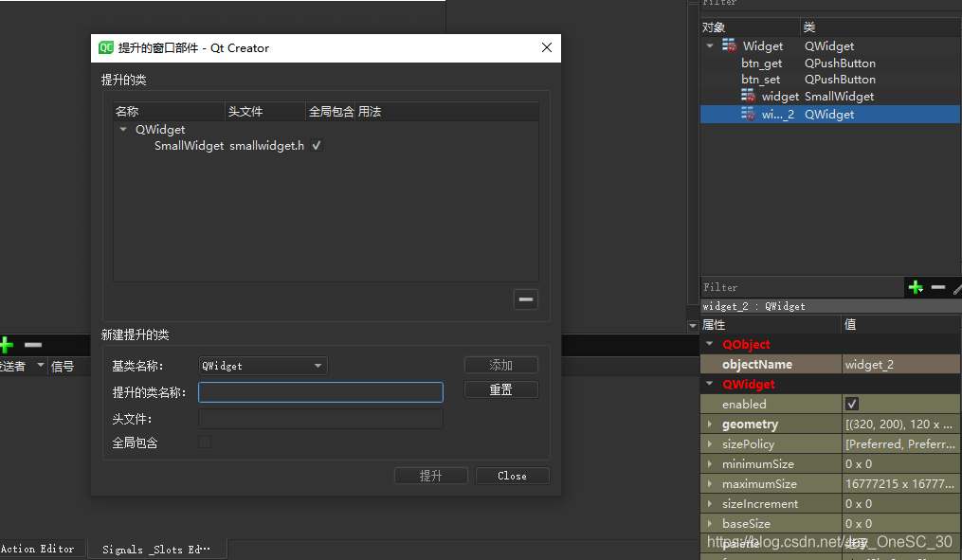This screenshot has height=560, width=962.
Task: Select btn_get in object inspector
Action: pos(830,63)
